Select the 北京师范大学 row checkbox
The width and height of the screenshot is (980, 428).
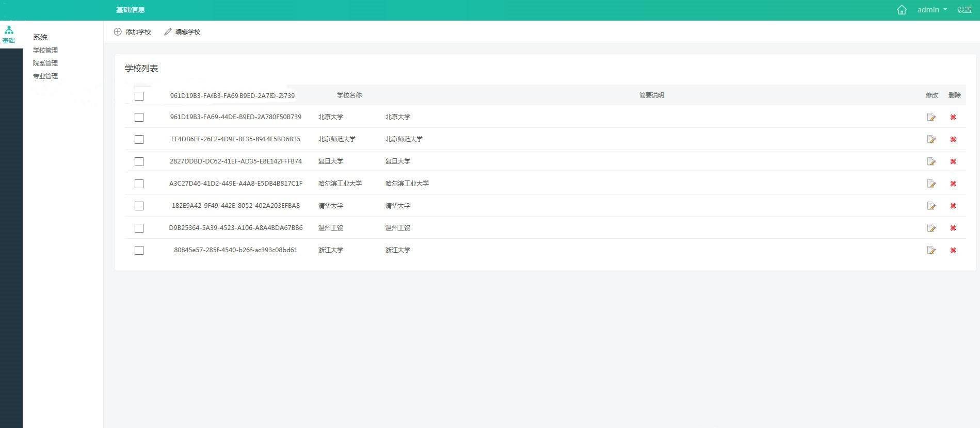click(x=139, y=139)
